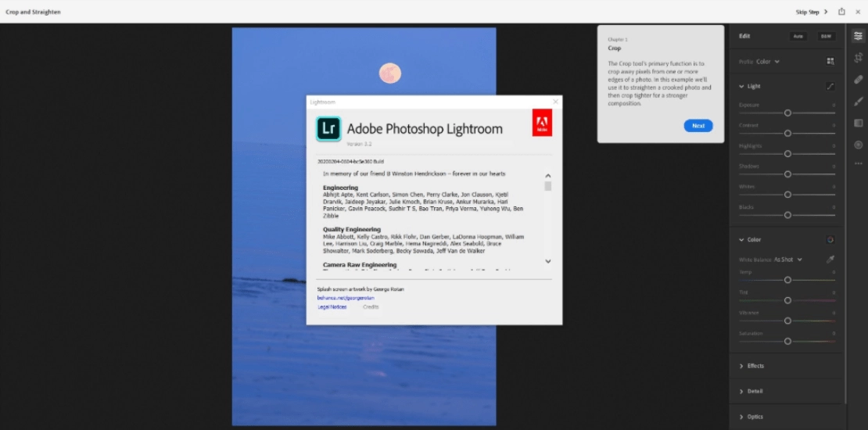Viewport: 868px width, 430px height.
Task: Open the White Balance As Shot dropdown
Action: point(787,260)
